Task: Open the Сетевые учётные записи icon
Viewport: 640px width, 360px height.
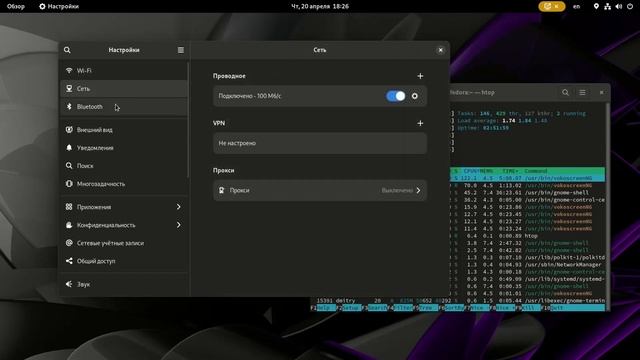Action: click(69, 242)
